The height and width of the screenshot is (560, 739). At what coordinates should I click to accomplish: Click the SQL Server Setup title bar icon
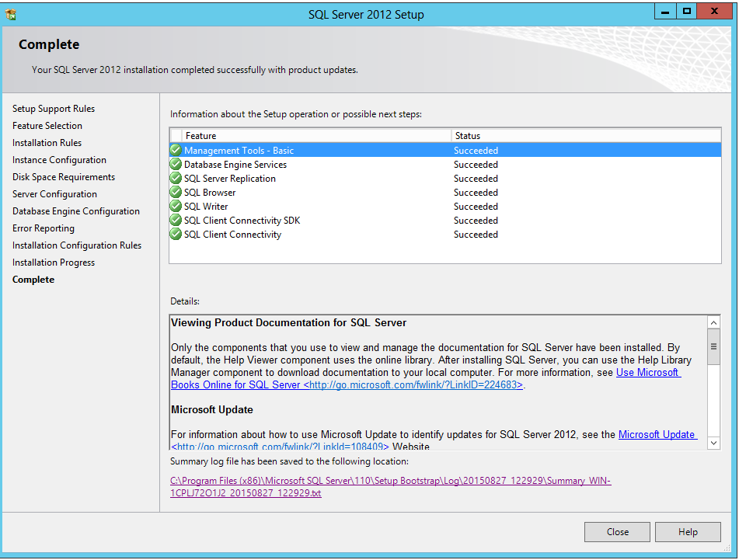coord(11,14)
